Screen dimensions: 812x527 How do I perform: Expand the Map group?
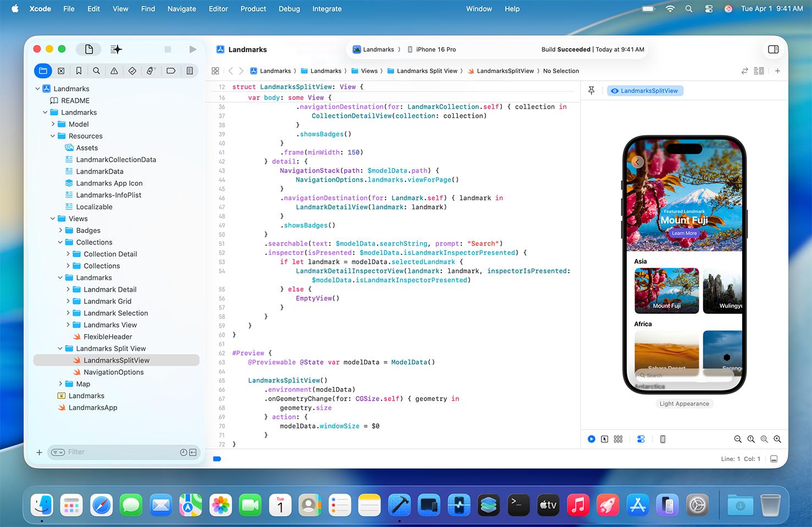(61, 384)
